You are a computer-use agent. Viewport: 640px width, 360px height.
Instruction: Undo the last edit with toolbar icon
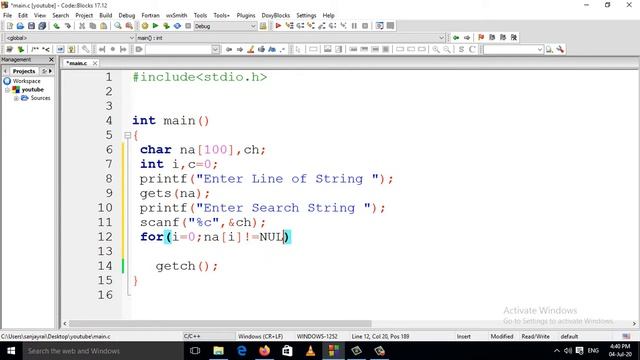click(57, 26)
